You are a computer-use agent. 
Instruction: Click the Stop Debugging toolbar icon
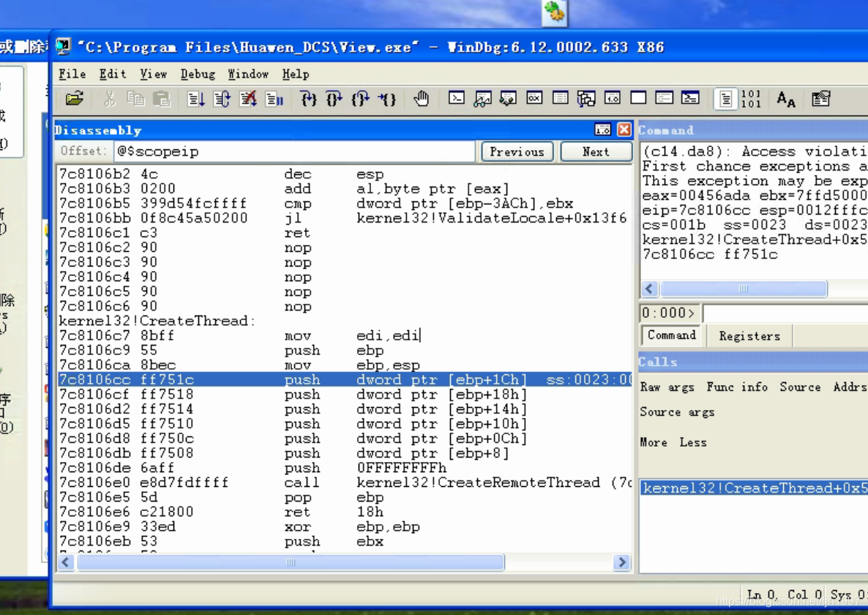(x=248, y=99)
